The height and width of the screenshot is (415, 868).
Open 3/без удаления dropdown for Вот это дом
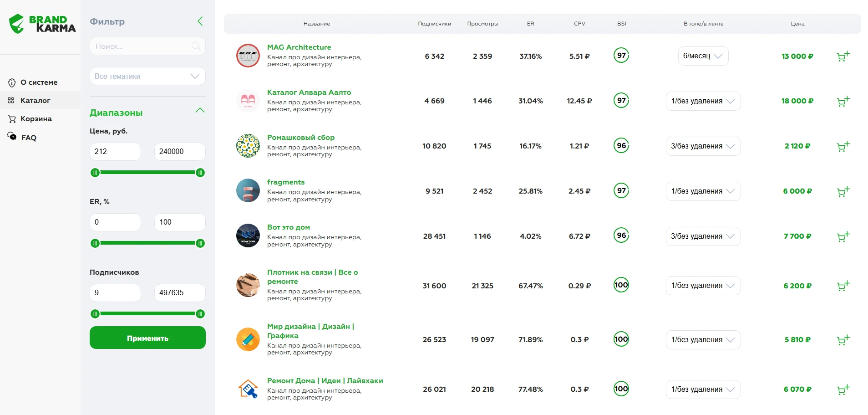tap(702, 236)
